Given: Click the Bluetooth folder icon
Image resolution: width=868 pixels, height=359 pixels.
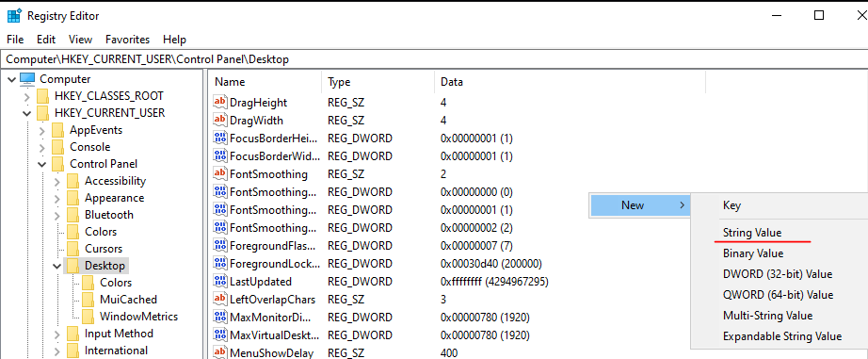Looking at the screenshot, I should tap(73, 215).
